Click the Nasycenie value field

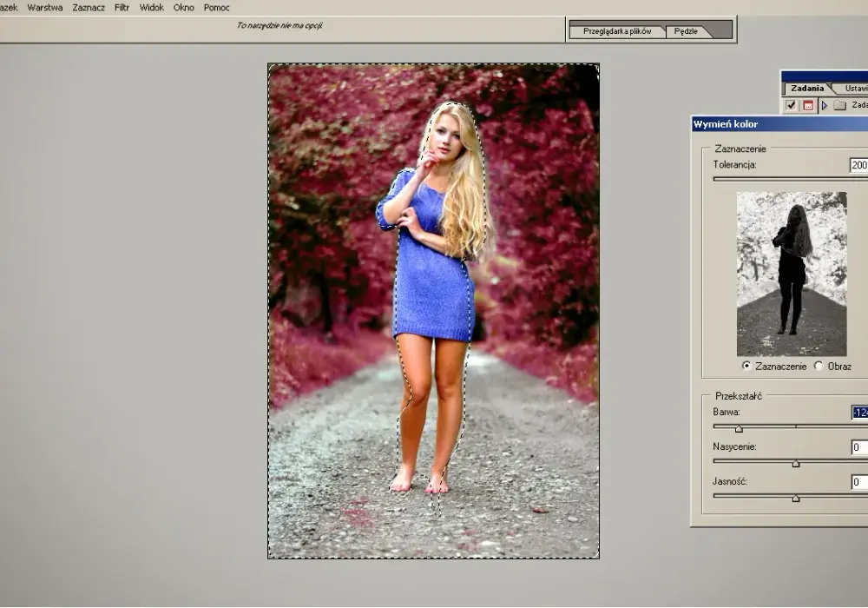859,447
